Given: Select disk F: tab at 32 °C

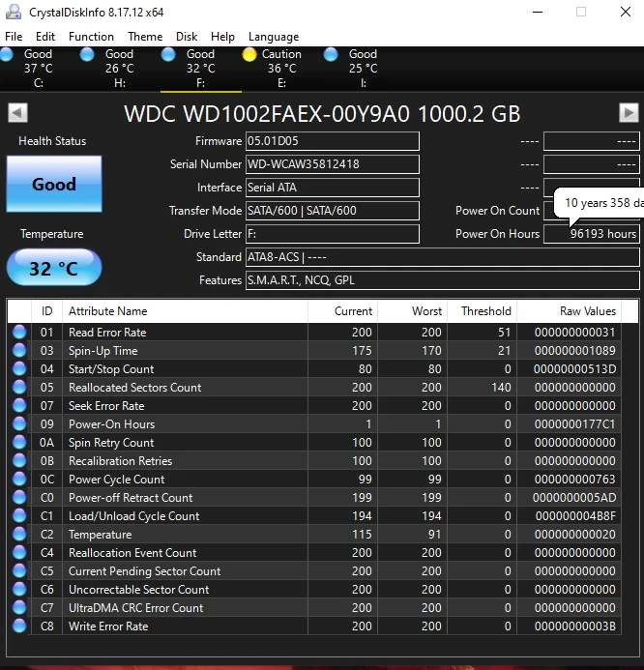Looking at the screenshot, I should pyautogui.click(x=201, y=69).
